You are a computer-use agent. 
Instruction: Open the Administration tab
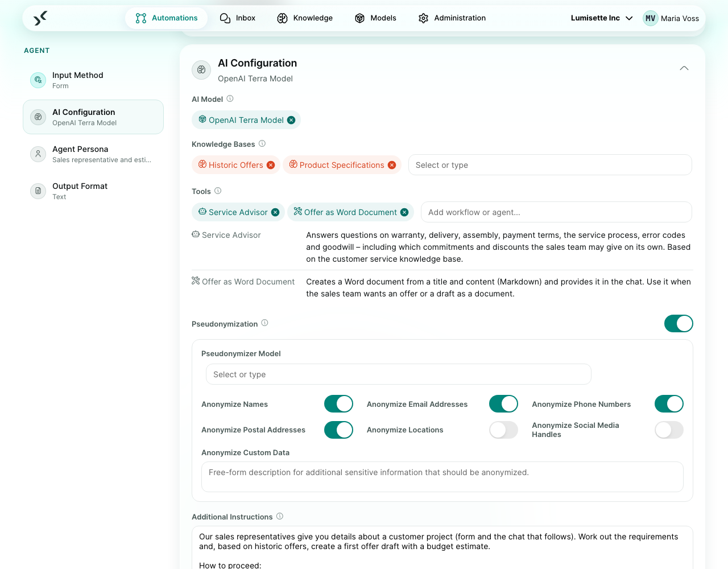(x=452, y=18)
